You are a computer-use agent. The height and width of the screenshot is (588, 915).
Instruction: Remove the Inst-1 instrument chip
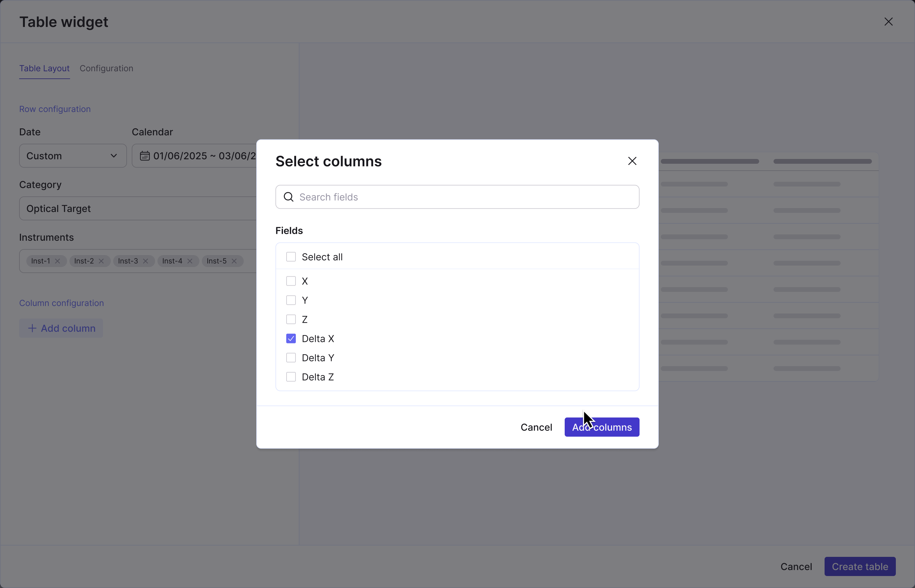(58, 261)
